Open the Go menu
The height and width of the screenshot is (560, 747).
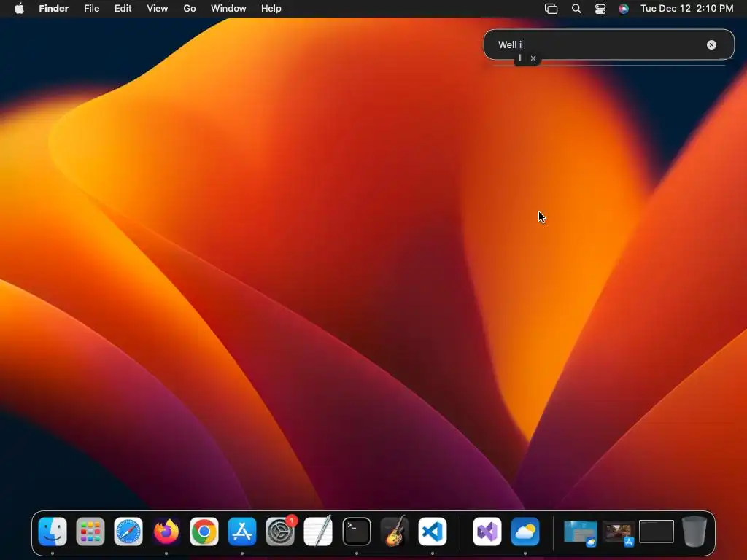pos(190,9)
